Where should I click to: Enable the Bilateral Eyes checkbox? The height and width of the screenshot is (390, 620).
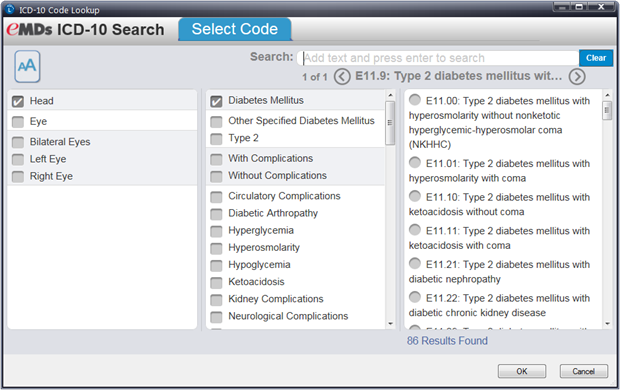(18, 142)
